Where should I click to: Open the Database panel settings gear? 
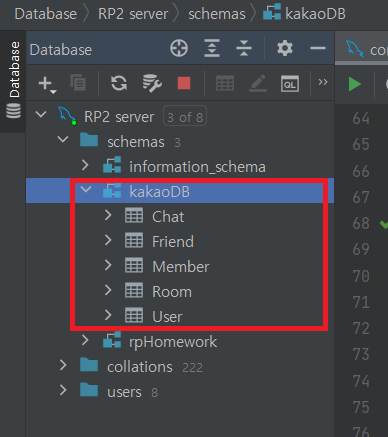(285, 49)
